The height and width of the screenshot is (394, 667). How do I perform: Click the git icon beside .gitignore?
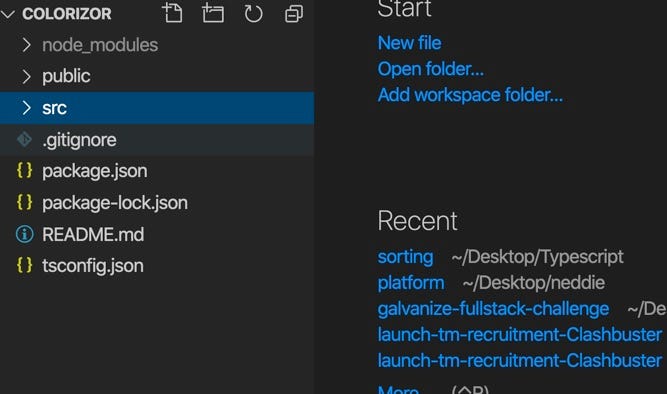pyautogui.click(x=24, y=140)
